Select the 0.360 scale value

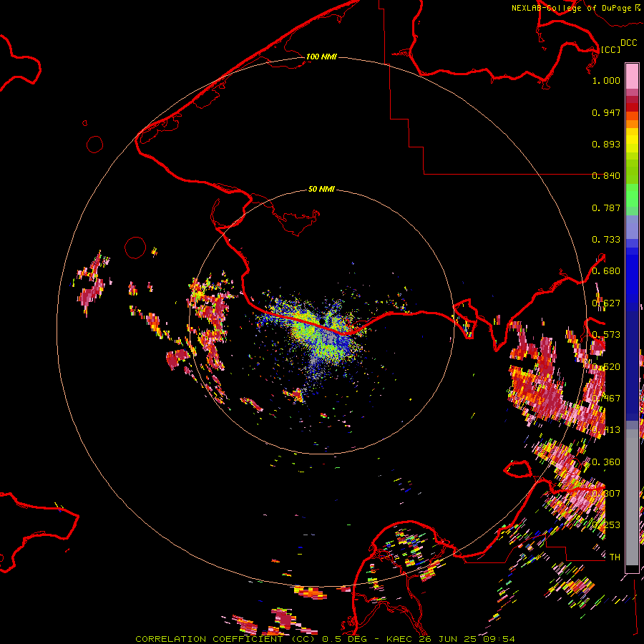pyautogui.click(x=606, y=462)
